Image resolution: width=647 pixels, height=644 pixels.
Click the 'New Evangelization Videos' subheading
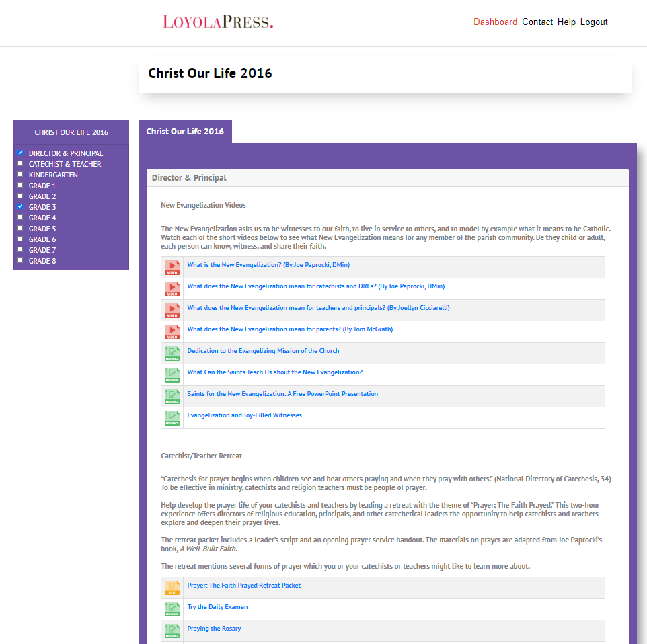[x=203, y=205]
